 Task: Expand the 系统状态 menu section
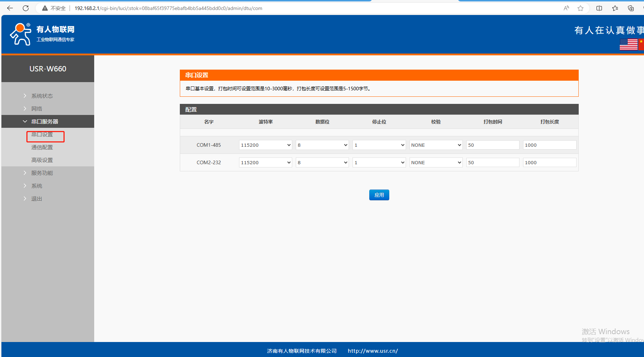(x=42, y=96)
